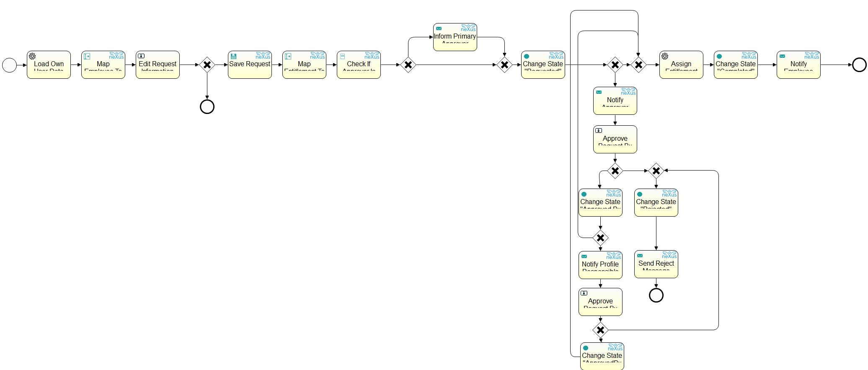The width and height of the screenshot is (868, 370).
Task: Select the end event after Notify Employee
Action: 859,65
